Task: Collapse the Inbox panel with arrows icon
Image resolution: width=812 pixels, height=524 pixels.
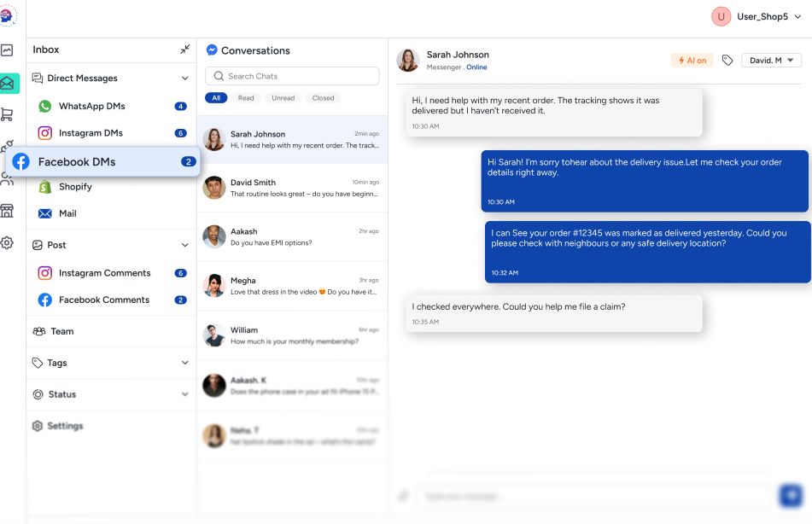Action: pos(185,49)
